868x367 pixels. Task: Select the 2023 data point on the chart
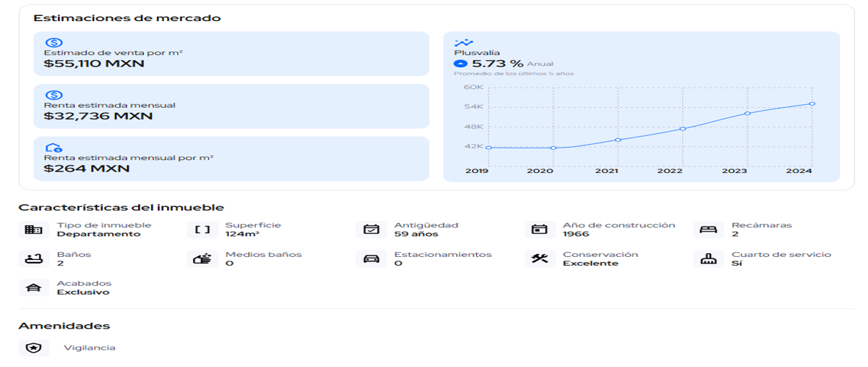point(748,113)
